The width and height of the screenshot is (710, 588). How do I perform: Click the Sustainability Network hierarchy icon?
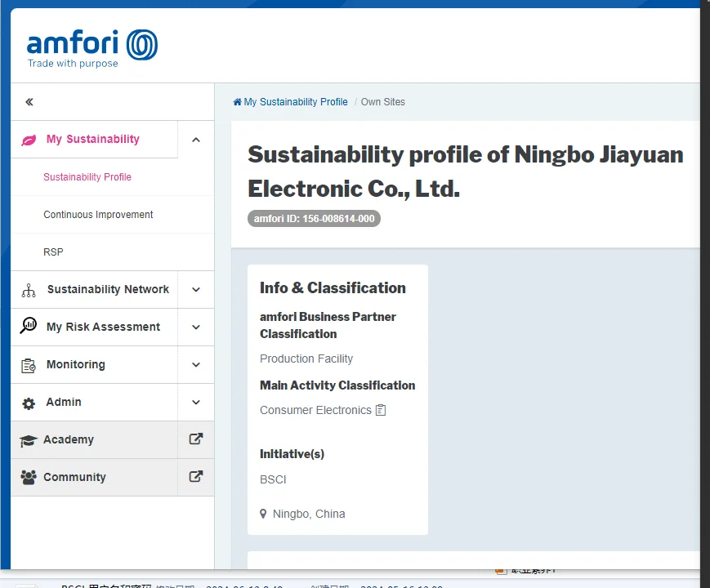click(29, 290)
